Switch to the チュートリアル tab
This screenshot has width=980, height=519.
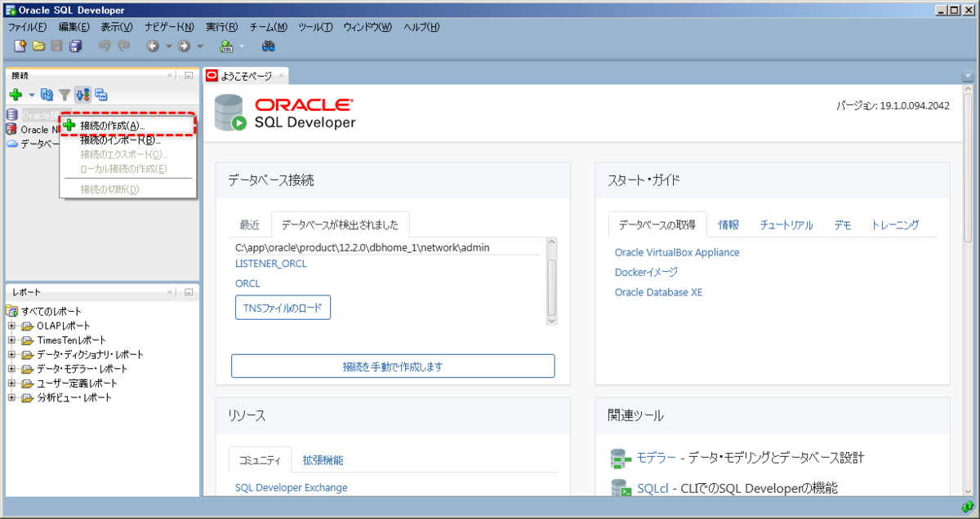tap(785, 224)
